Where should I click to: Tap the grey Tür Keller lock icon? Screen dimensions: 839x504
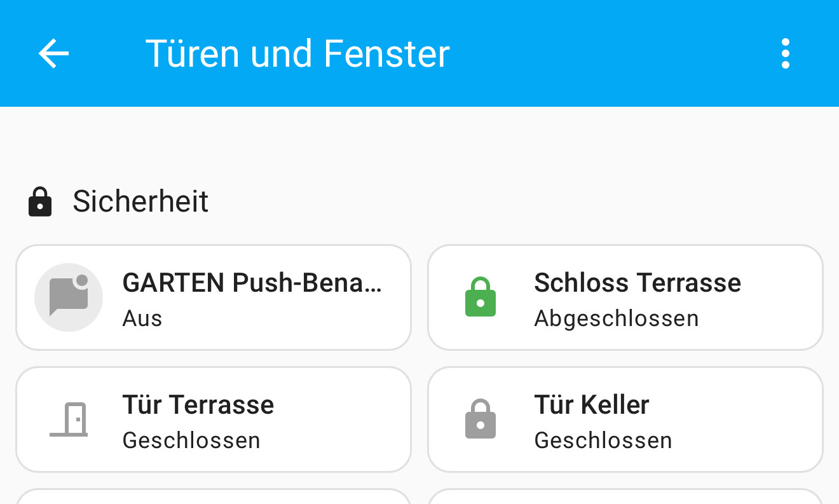coord(481,419)
